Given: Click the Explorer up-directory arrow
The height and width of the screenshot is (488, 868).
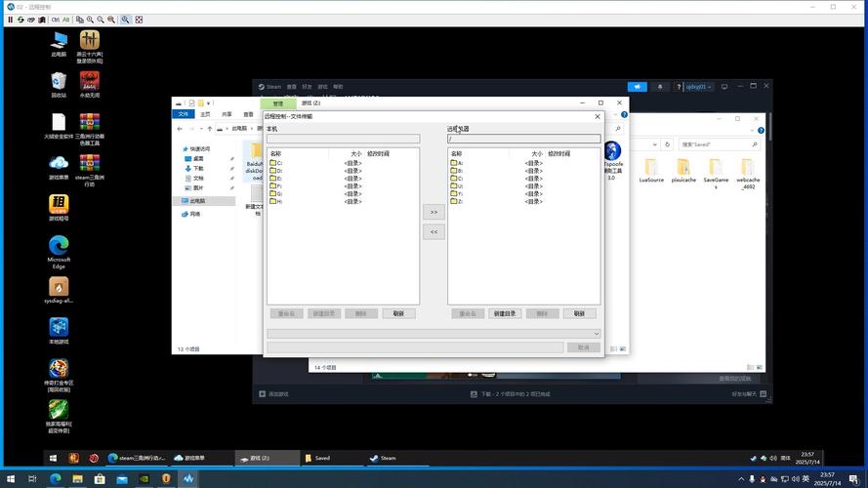Looking at the screenshot, I should (209, 129).
